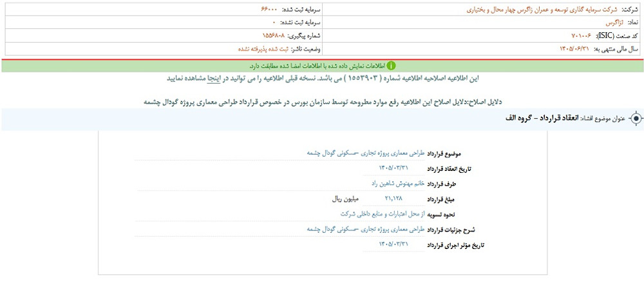This screenshot has width=644, height=289.
Task: Select the fiscal year end date '1405/06/31'
Action: [x=574, y=49]
